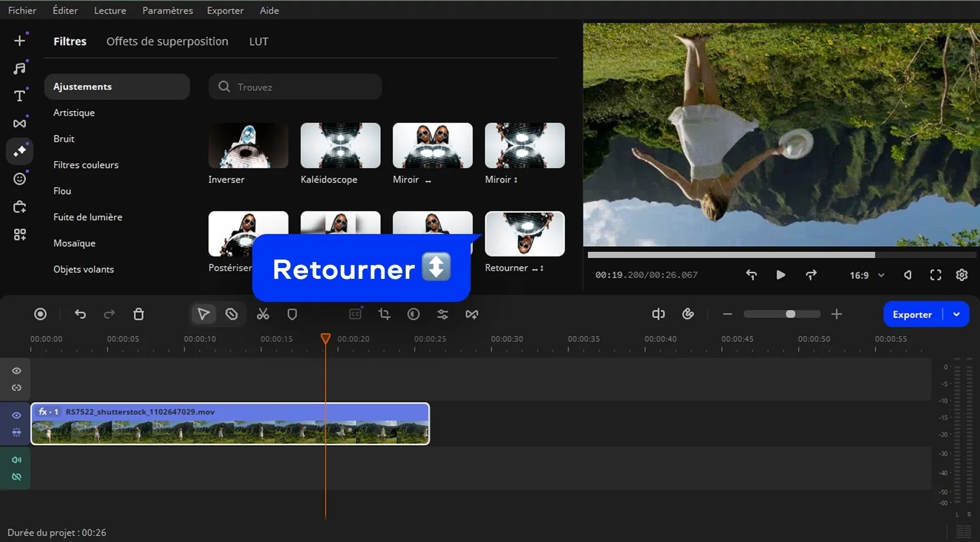
Task: Open the crop tool in toolbar
Action: (384, 314)
